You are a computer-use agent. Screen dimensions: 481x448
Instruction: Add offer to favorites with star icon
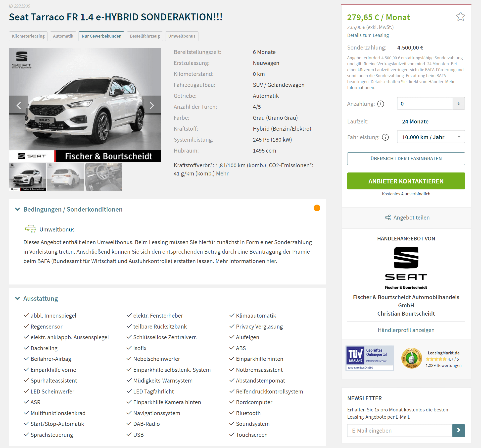click(460, 17)
